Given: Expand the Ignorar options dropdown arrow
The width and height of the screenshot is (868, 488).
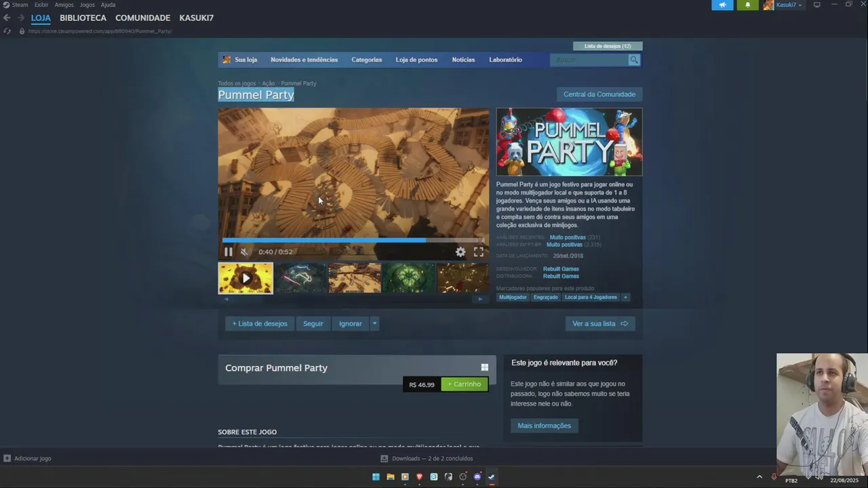Looking at the screenshot, I should [374, 323].
